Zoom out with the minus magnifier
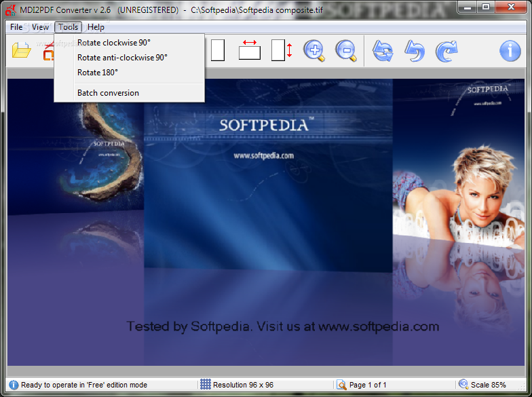This screenshot has width=532, height=397. (x=346, y=50)
